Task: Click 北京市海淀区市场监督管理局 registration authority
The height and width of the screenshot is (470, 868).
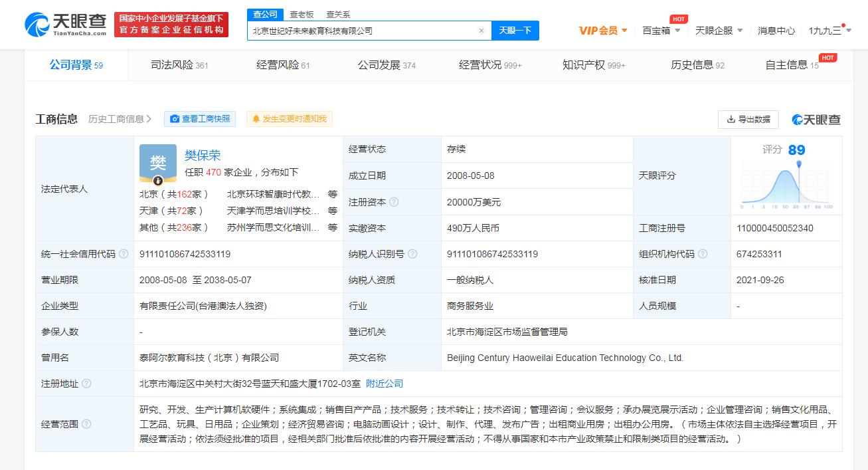Action: [507, 332]
